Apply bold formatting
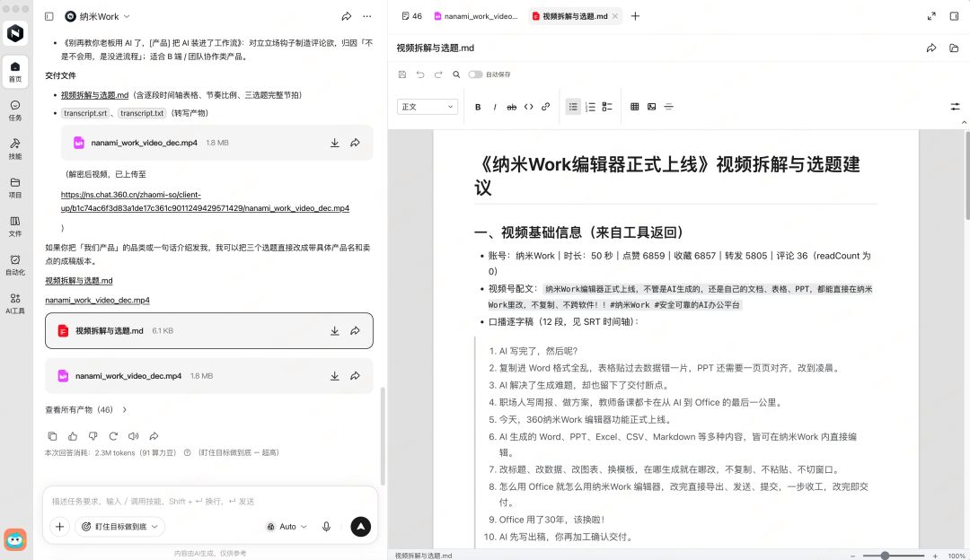Image resolution: width=970 pixels, height=560 pixels. [x=478, y=107]
